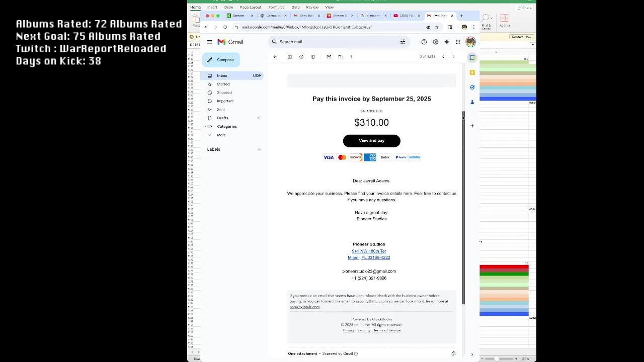Compose a new email

(x=221, y=60)
